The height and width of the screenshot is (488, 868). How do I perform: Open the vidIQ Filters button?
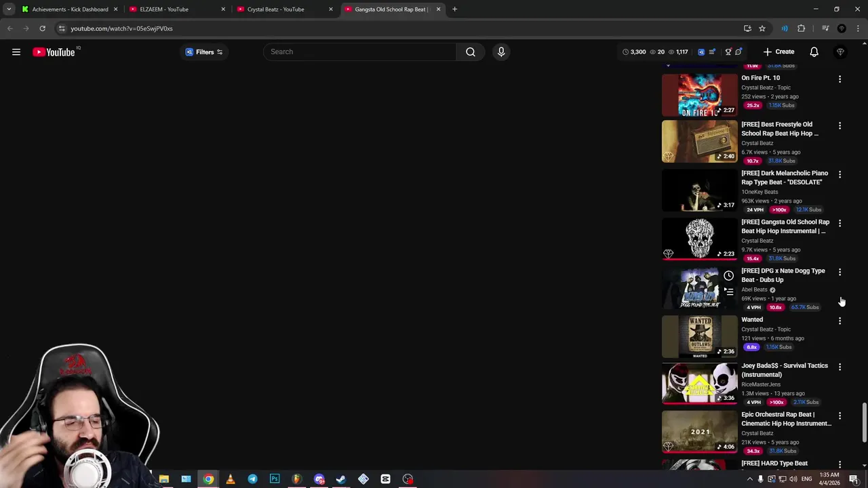coord(204,52)
